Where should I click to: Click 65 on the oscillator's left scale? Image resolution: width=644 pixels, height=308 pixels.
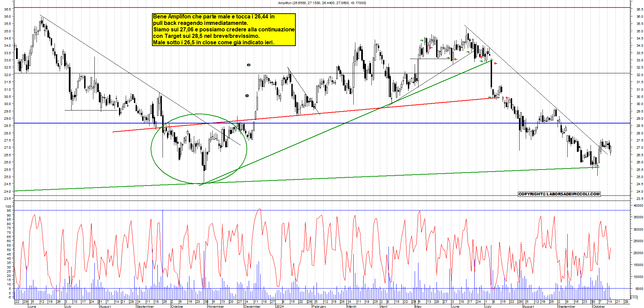pos(9,237)
